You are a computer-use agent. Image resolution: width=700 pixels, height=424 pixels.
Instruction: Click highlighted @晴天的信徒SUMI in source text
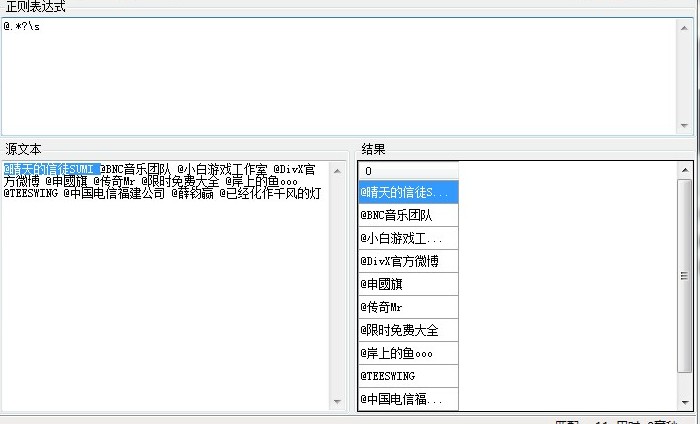[51, 169]
